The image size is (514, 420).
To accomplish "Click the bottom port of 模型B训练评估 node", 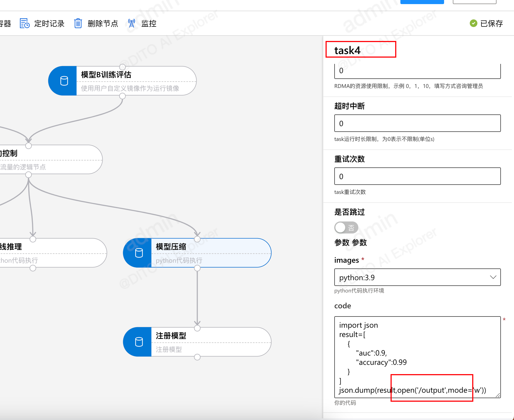I will coord(122,96).
